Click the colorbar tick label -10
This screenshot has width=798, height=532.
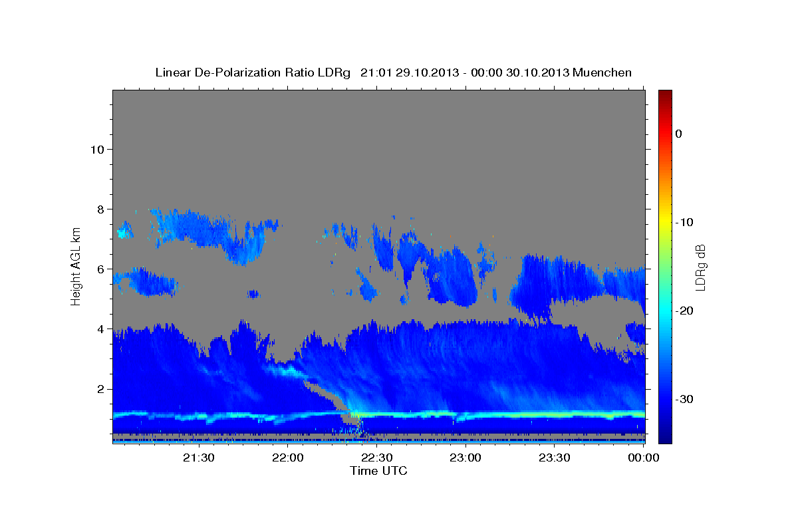(684, 222)
